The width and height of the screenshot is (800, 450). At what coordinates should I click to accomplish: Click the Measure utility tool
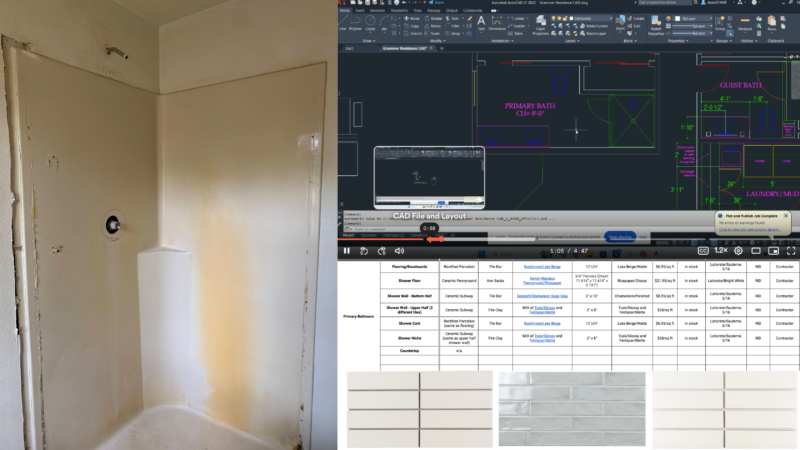[745, 23]
